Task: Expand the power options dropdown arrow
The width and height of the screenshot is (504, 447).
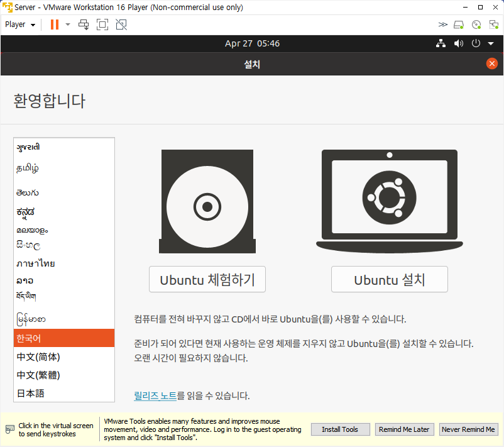Action: (67, 25)
